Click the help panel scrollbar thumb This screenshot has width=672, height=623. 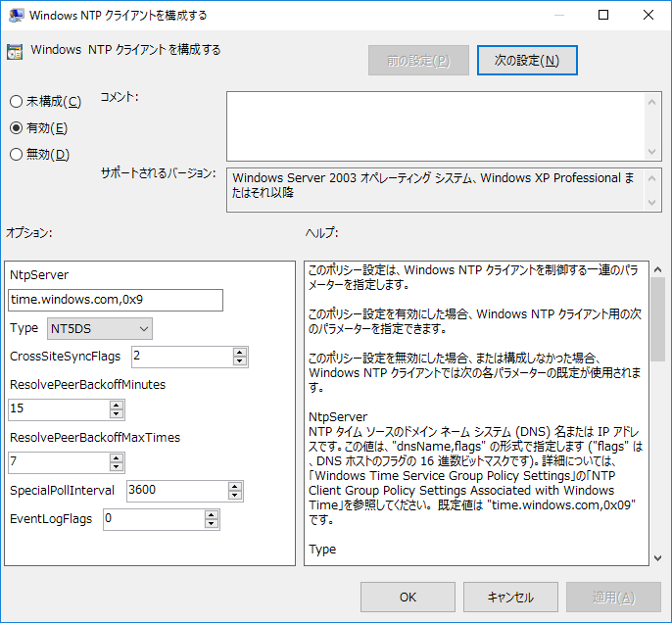pyautogui.click(x=658, y=319)
